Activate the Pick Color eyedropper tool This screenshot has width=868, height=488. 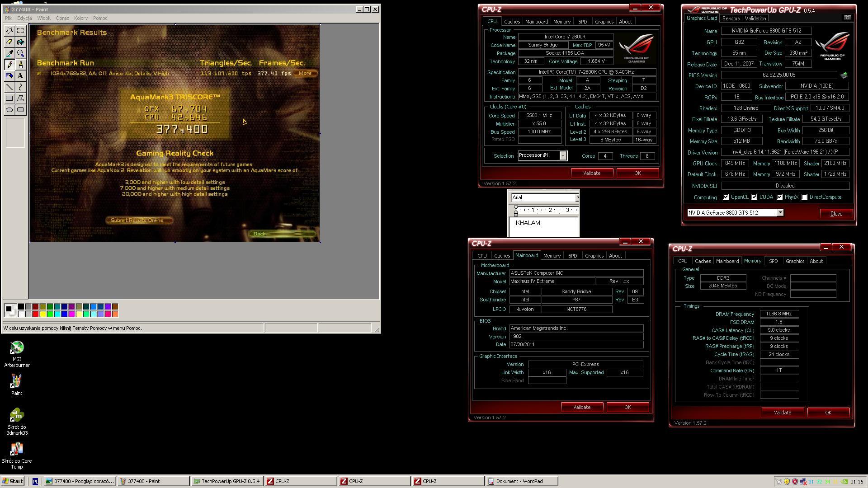9,53
